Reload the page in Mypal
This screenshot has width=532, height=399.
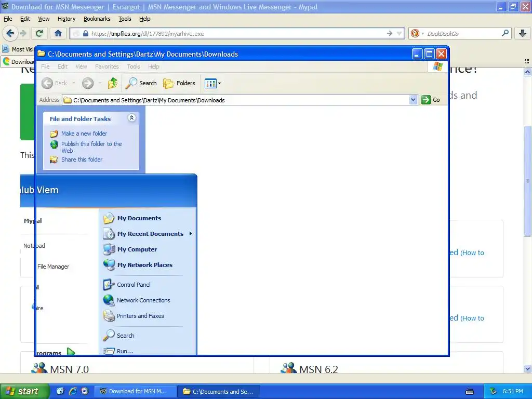pos(39,33)
